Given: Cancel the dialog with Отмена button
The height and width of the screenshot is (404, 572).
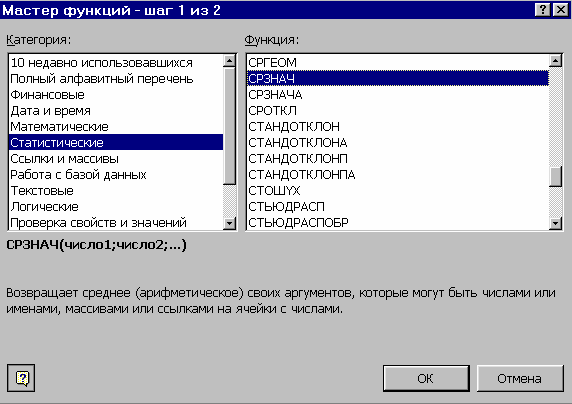Looking at the screenshot, I should (520, 378).
